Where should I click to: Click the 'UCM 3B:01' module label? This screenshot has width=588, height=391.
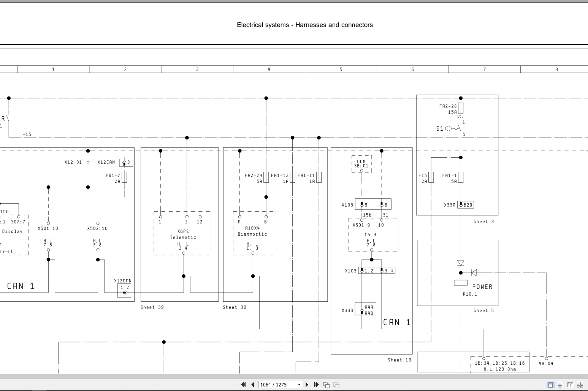tap(361, 164)
